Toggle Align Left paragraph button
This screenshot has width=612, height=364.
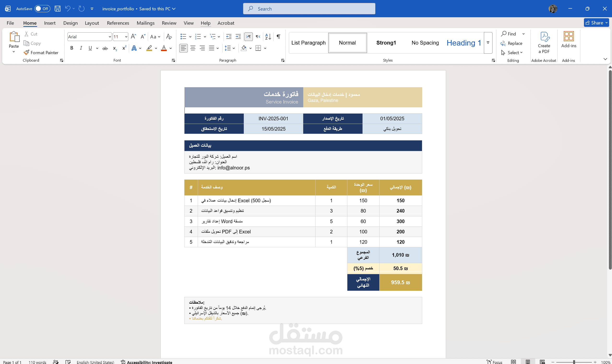point(183,48)
